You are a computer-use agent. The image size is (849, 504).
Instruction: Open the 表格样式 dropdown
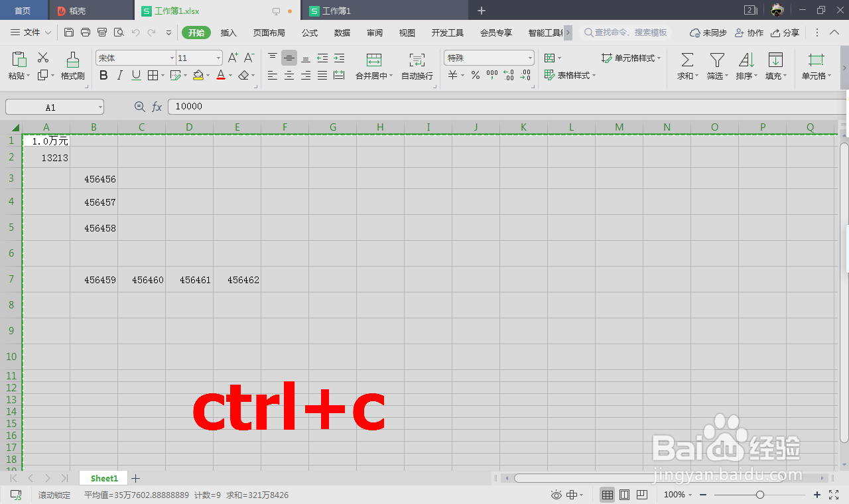pyautogui.click(x=570, y=76)
